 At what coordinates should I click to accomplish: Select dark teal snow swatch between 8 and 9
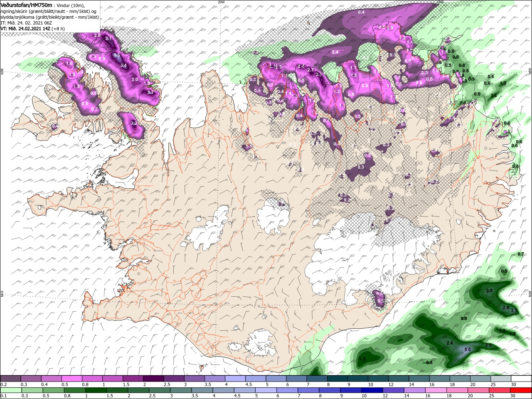click(x=337, y=379)
